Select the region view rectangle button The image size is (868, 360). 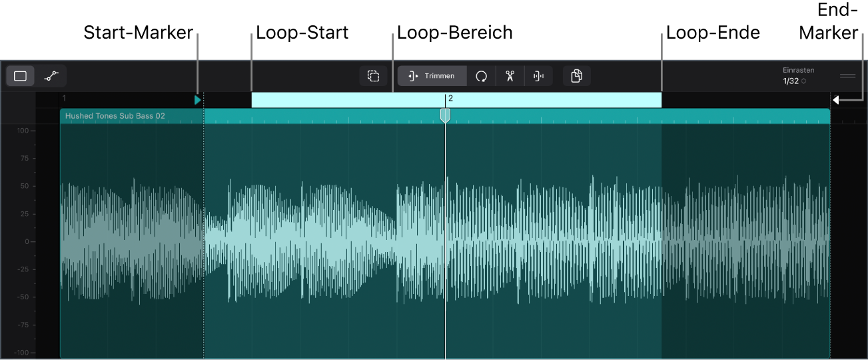(x=20, y=76)
